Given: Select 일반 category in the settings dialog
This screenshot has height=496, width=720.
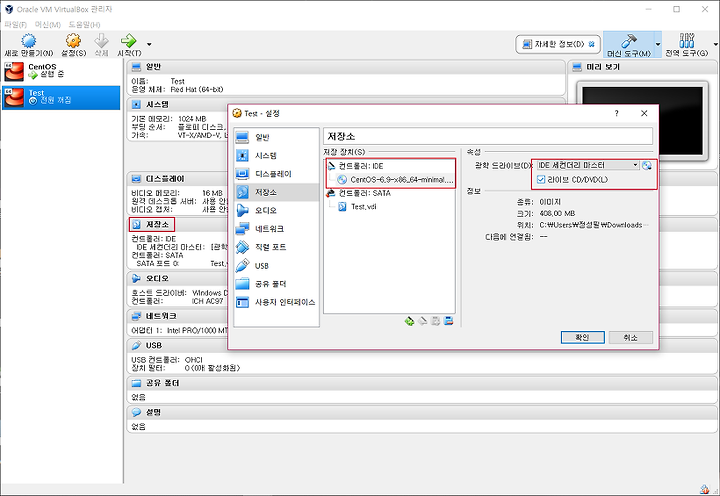Looking at the screenshot, I should [x=276, y=137].
